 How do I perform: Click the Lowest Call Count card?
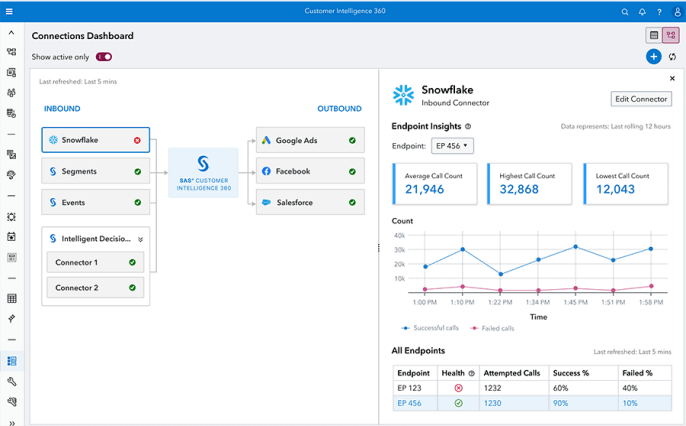(x=626, y=184)
